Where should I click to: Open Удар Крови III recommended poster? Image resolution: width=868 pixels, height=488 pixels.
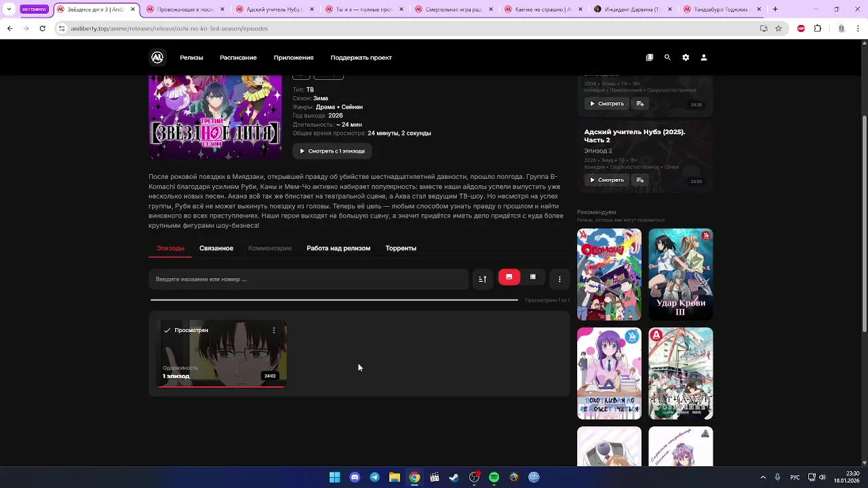(x=681, y=274)
